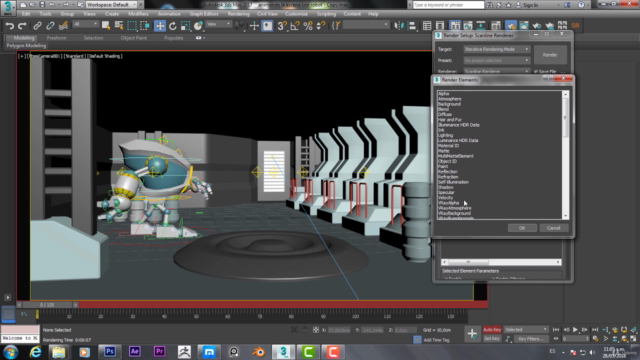Click the Mirror tool icon

[399, 26]
